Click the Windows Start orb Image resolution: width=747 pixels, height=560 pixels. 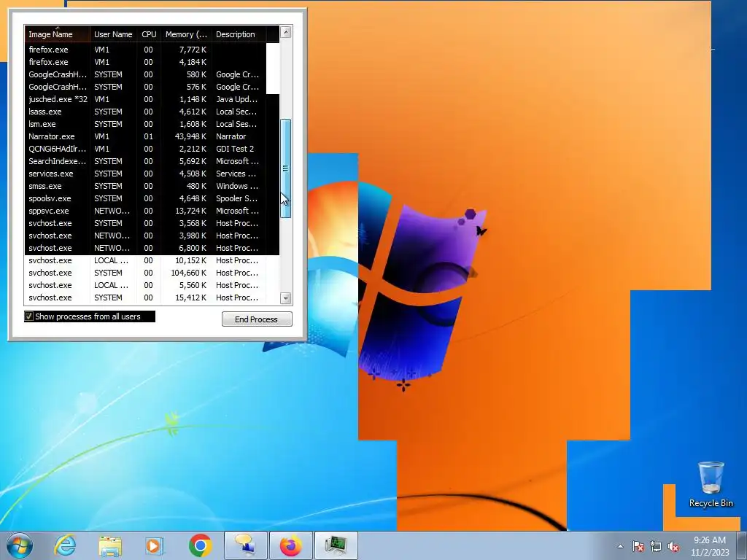20,545
